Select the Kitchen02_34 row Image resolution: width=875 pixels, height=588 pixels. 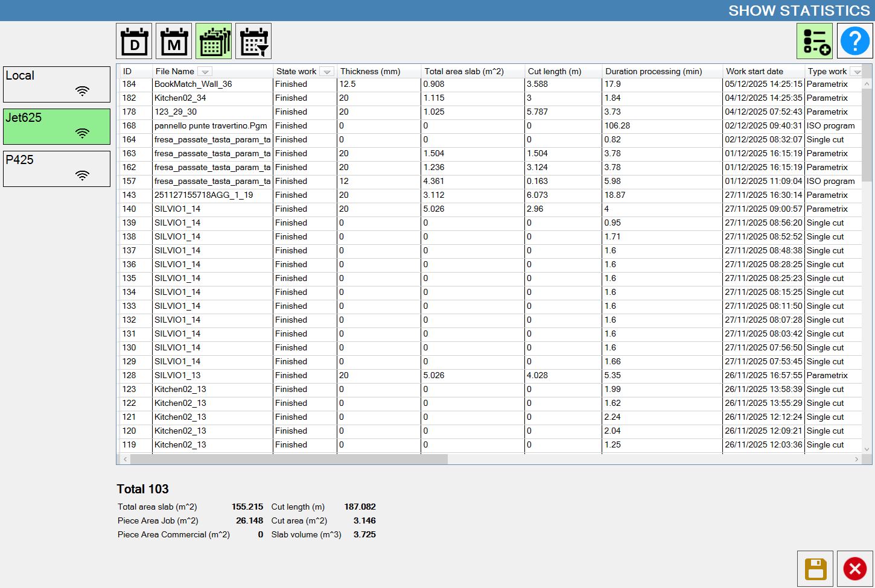tap(491, 98)
